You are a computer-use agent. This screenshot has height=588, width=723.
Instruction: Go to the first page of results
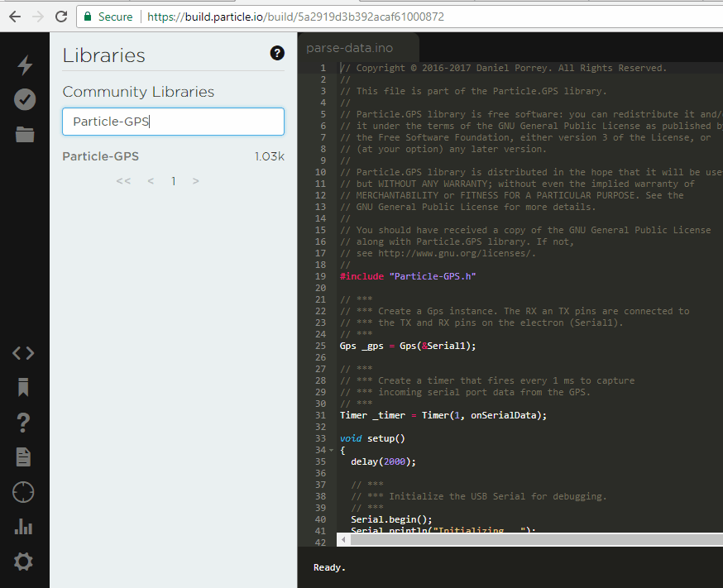click(x=123, y=181)
